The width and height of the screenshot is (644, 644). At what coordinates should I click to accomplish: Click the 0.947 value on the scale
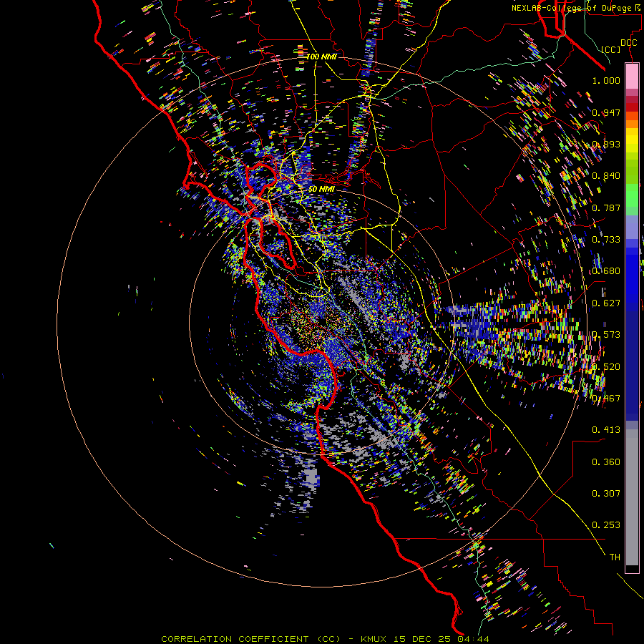tap(606, 112)
